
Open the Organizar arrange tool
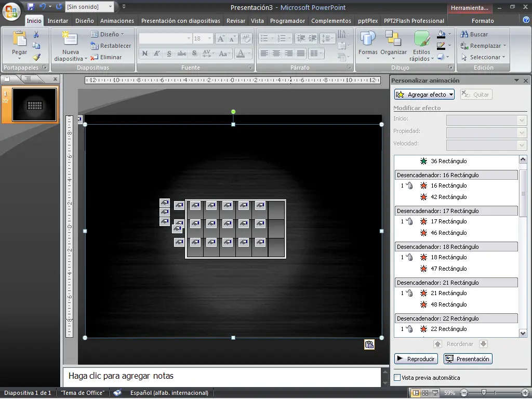point(393,38)
